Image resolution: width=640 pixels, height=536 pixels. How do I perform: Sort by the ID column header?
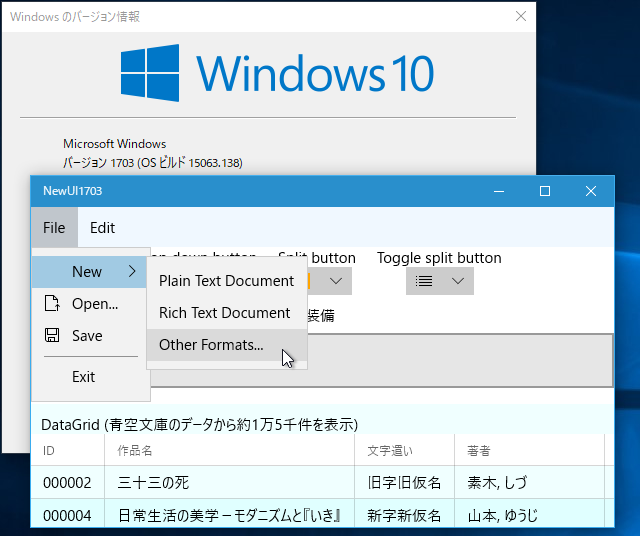pos(68,450)
